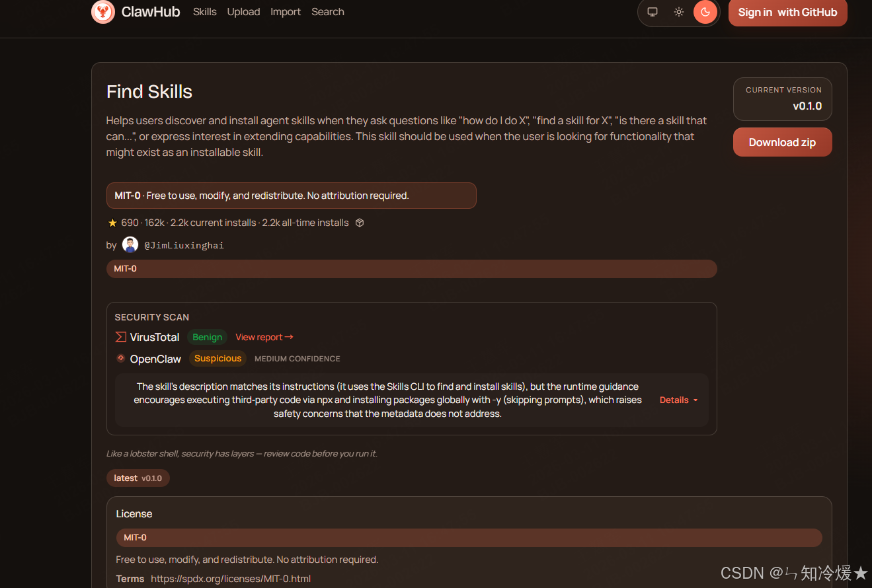The width and height of the screenshot is (872, 588).
Task: Click the SECURITY SCAN heading
Action: coord(152,317)
